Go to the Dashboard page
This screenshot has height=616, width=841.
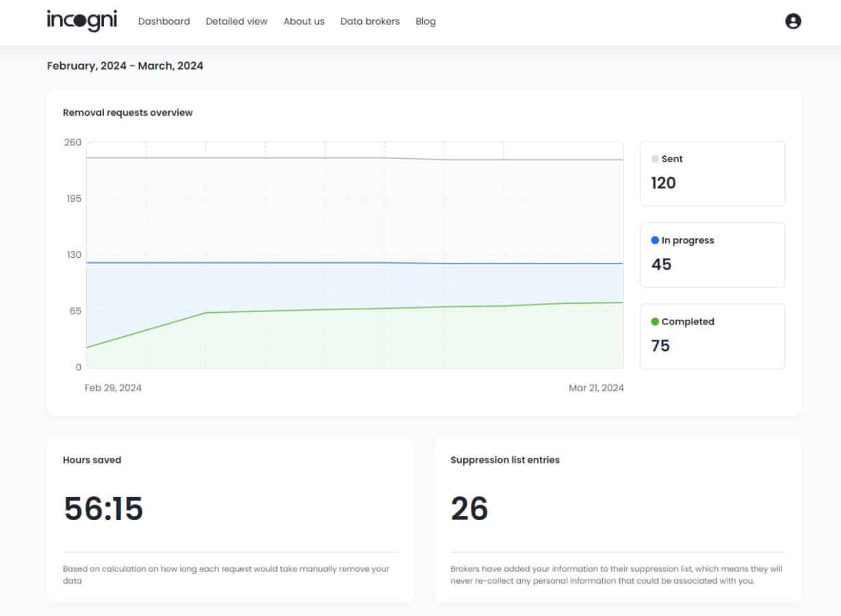[164, 21]
